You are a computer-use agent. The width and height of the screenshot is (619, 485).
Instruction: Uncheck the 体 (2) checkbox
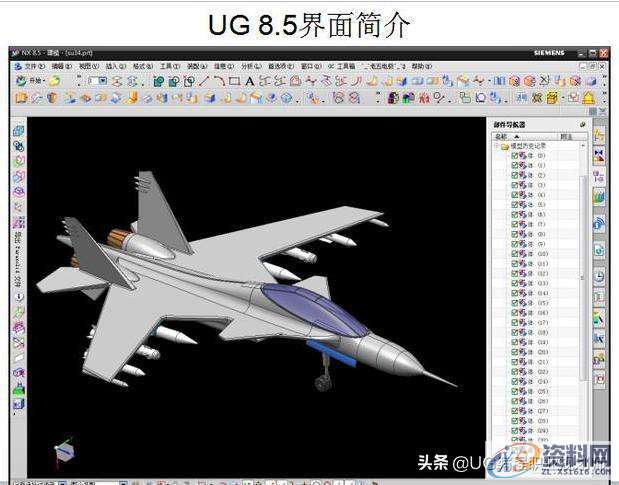(514, 175)
